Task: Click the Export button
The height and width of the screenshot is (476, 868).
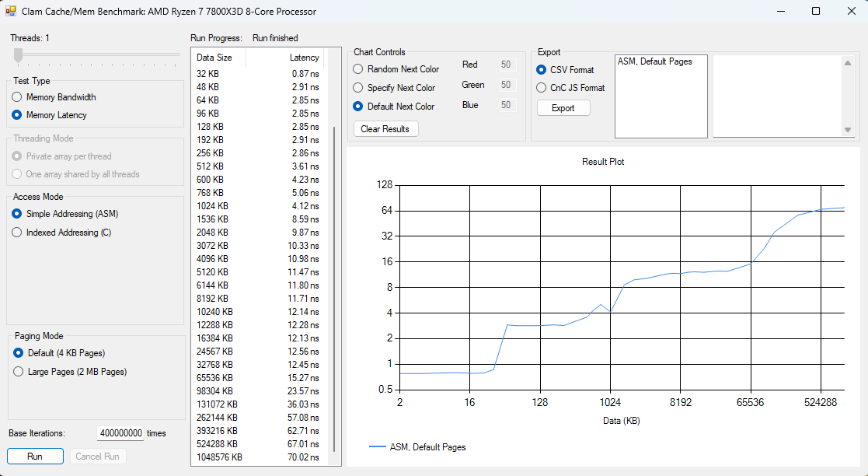Action: click(x=563, y=108)
